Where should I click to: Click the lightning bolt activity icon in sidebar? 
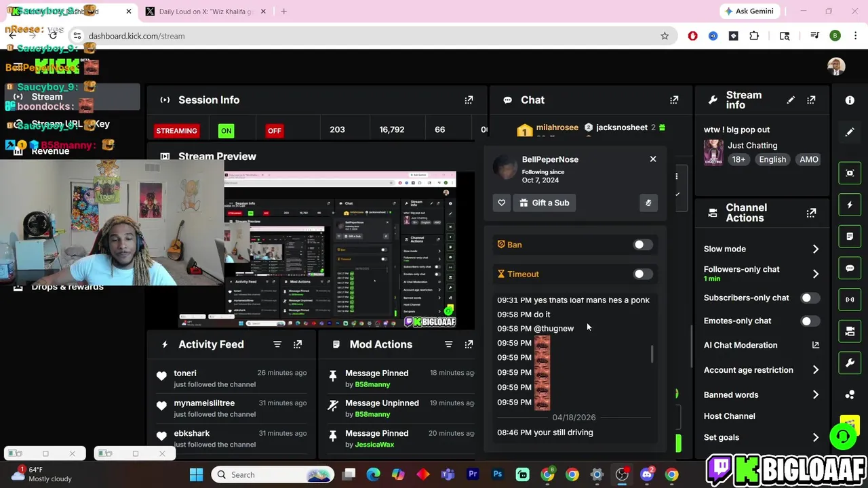(x=850, y=205)
